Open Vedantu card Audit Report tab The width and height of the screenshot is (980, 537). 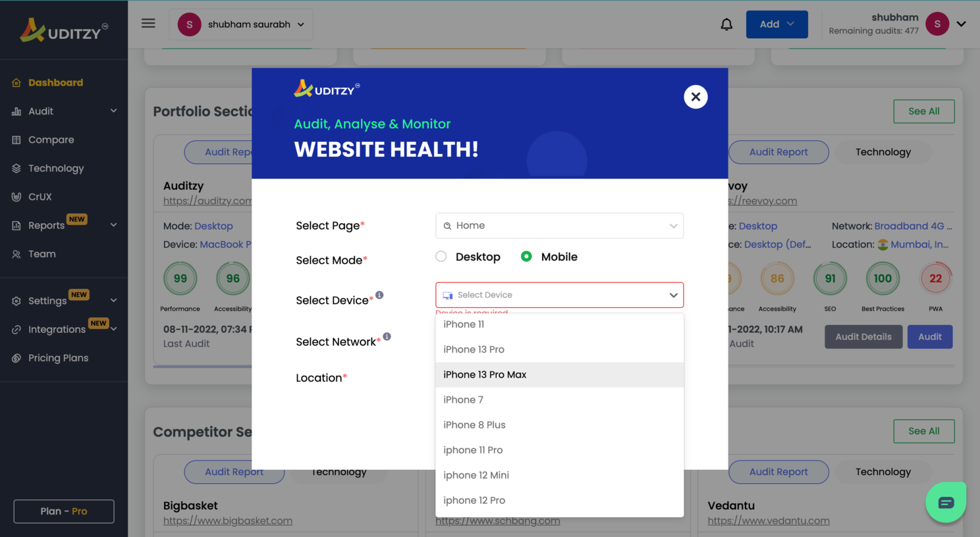(x=778, y=472)
